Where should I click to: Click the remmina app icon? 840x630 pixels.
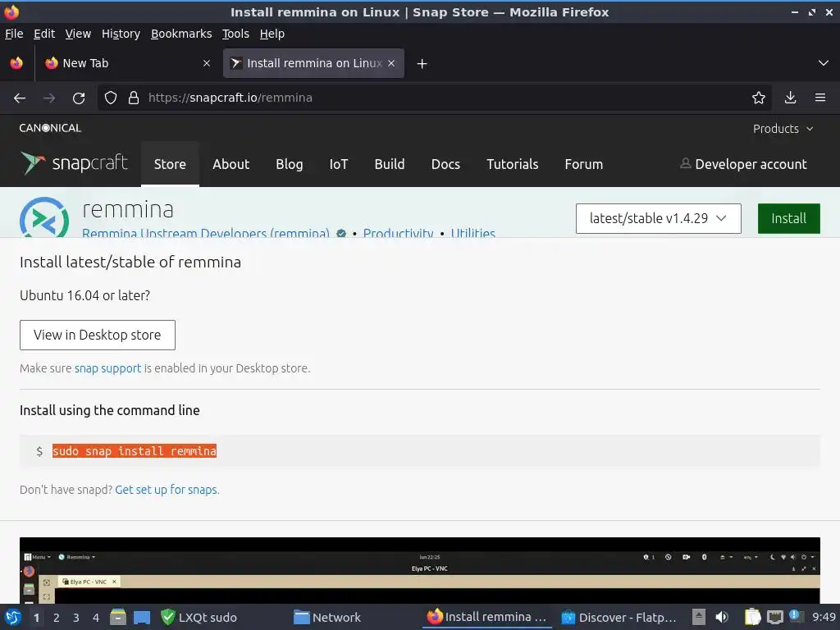44,217
